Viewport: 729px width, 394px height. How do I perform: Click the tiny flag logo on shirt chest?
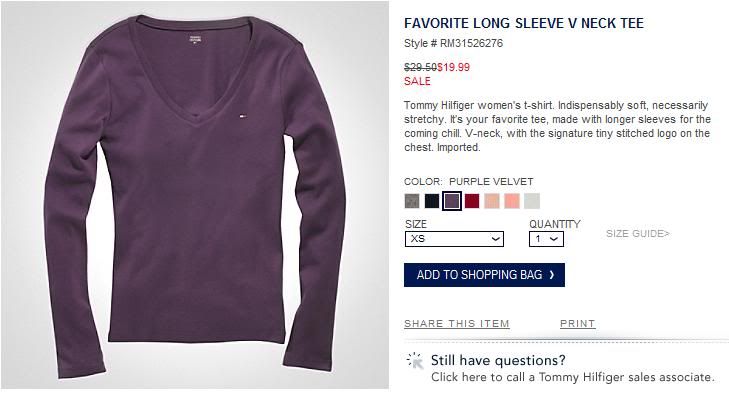(244, 115)
